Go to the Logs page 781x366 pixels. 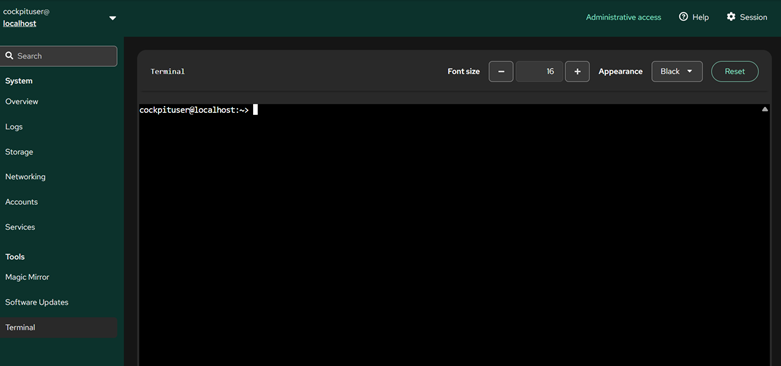point(14,126)
